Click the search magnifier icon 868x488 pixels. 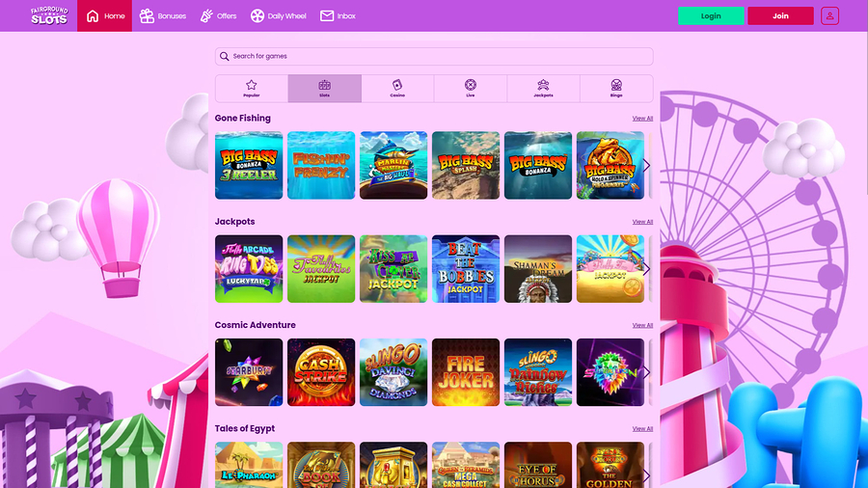[x=224, y=56]
